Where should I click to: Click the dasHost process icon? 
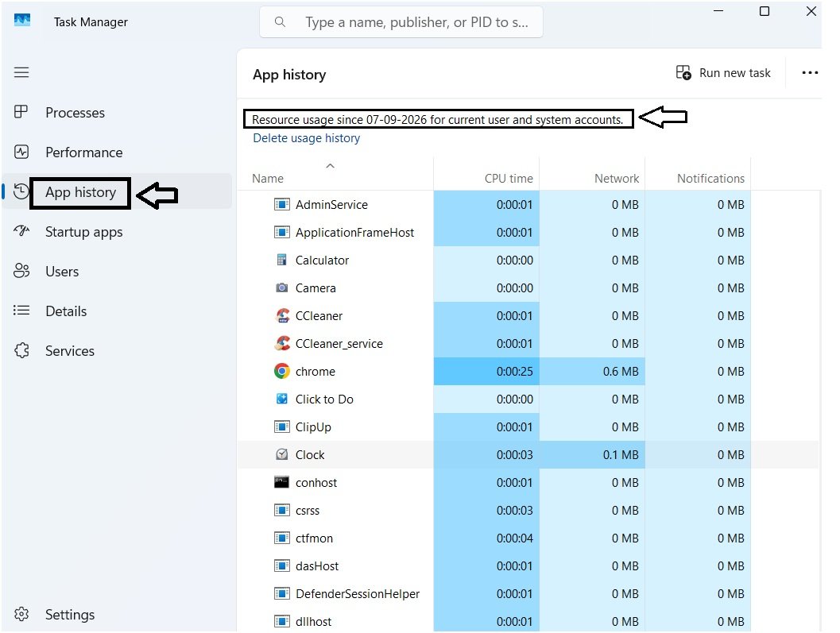click(x=282, y=565)
